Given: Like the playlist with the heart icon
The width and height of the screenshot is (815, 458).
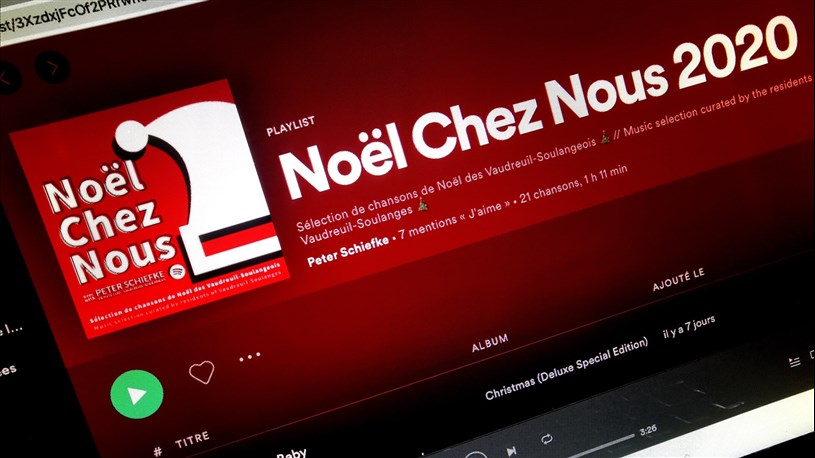Looking at the screenshot, I should pyautogui.click(x=202, y=371).
